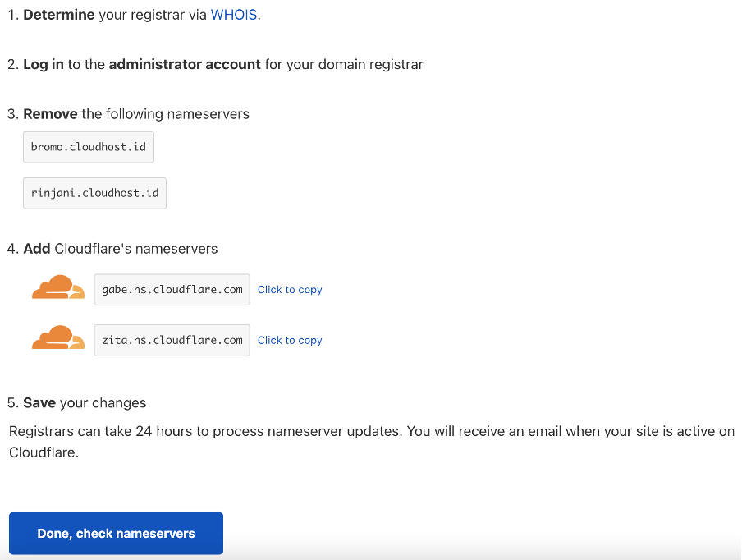
Task: Select the bromo.cloudhost.id nameserver text
Action: [88, 147]
